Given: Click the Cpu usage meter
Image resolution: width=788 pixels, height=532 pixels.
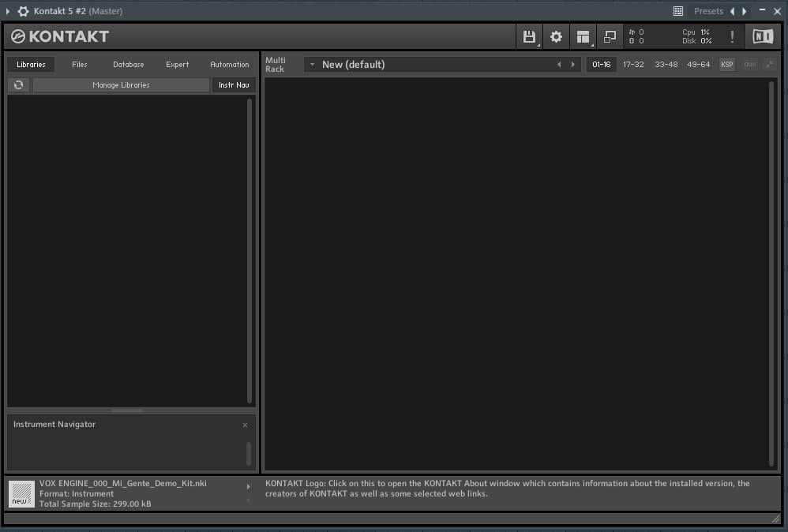Looking at the screenshot, I should click(x=696, y=32).
